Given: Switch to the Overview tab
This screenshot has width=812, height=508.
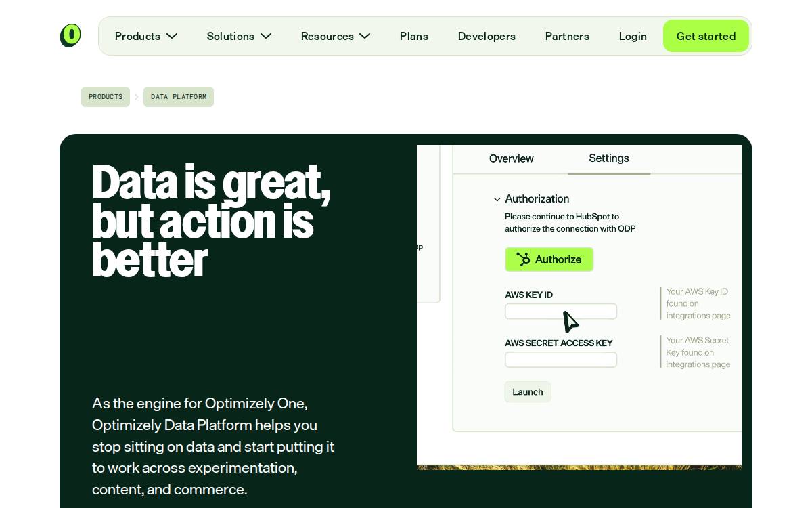Looking at the screenshot, I should click(512, 158).
